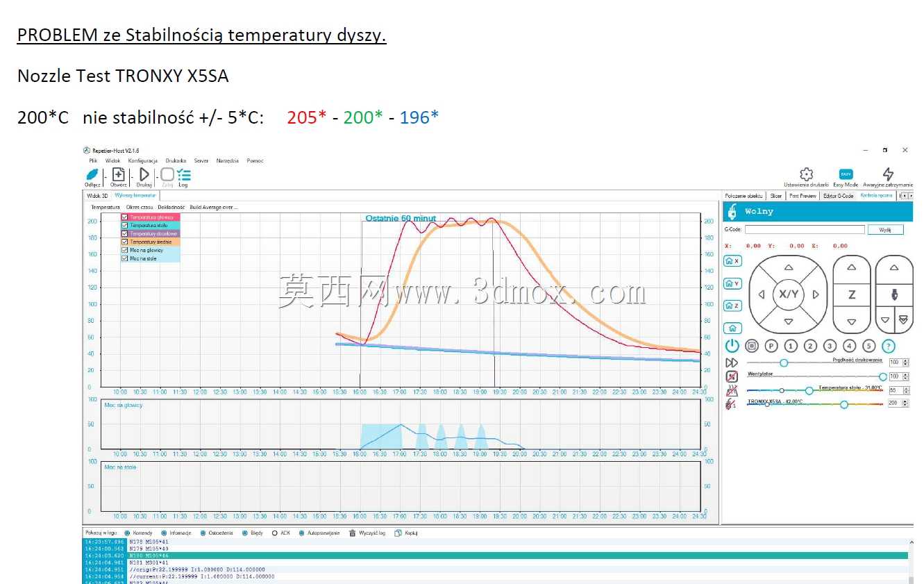Move X axis right arrow
Image resolution: width=924 pixels, height=584 pixels.
click(x=816, y=294)
